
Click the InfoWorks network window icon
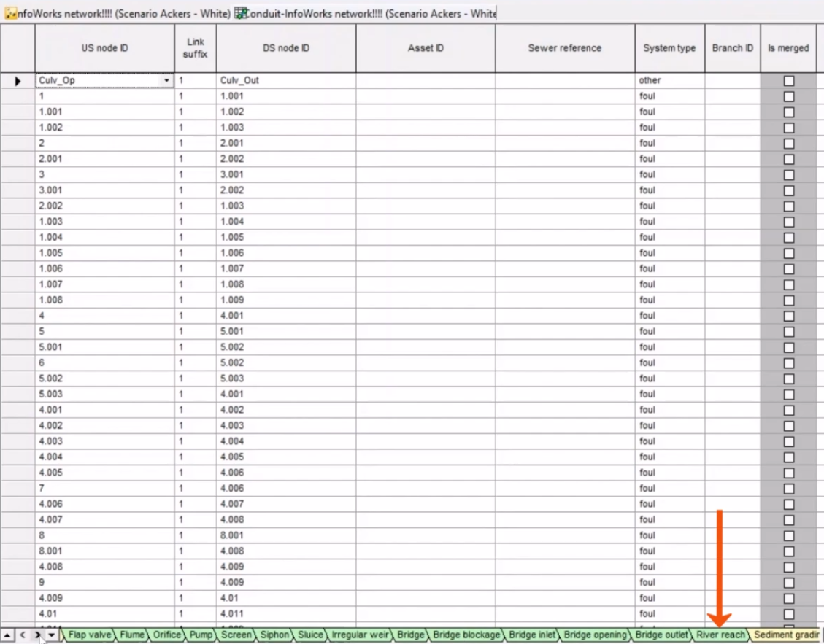tap(9, 14)
